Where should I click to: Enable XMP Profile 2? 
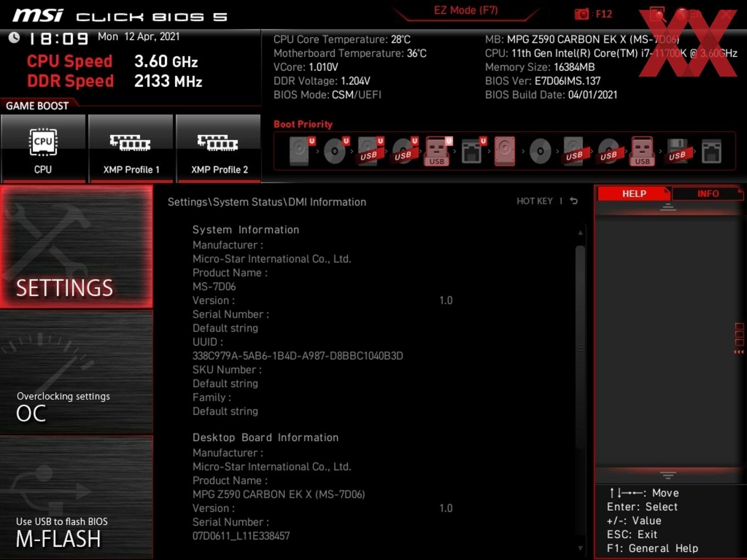tap(219, 148)
